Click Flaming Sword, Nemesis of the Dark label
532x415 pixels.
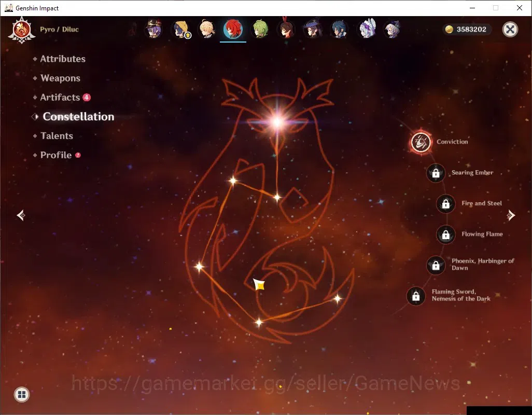[461, 295]
